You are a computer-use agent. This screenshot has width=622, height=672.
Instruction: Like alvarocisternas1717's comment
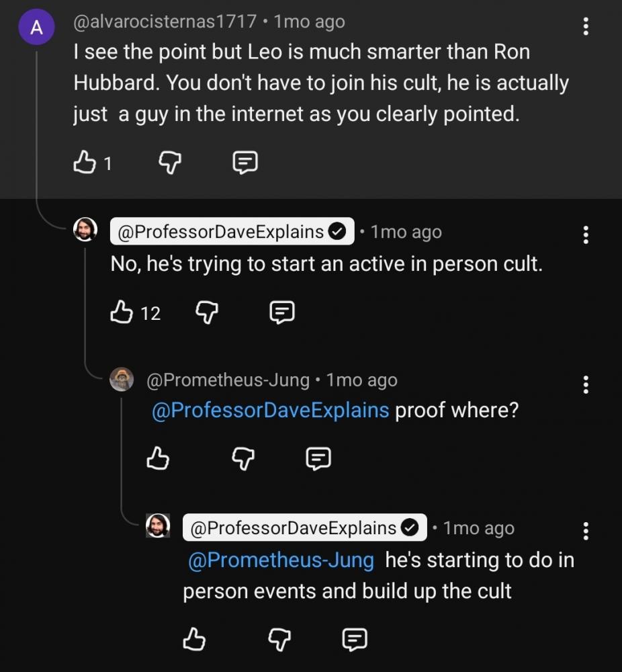[x=84, y=162]
